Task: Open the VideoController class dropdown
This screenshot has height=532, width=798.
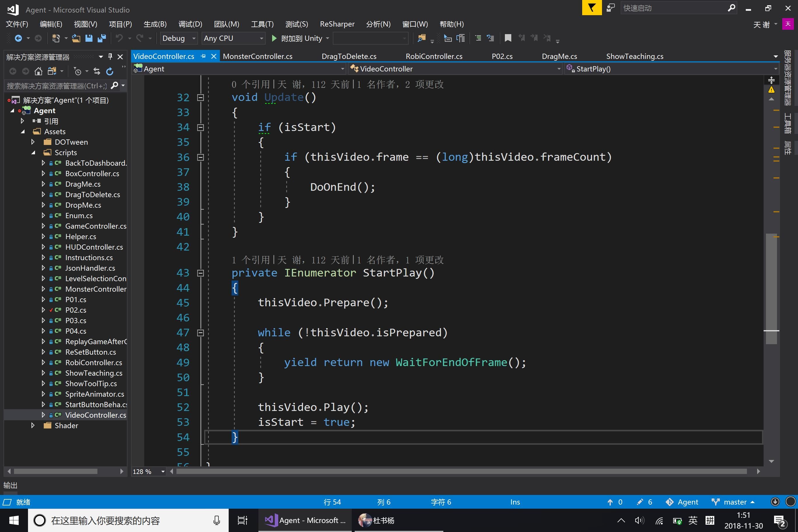Action: point(456,69)
